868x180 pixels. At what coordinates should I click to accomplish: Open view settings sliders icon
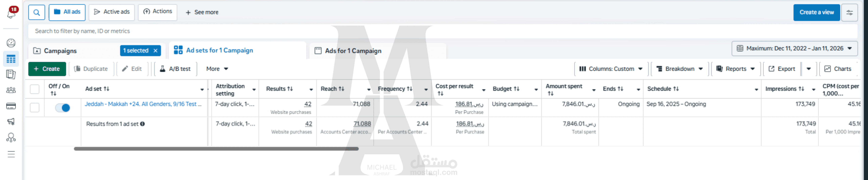(x=849, y=13)
